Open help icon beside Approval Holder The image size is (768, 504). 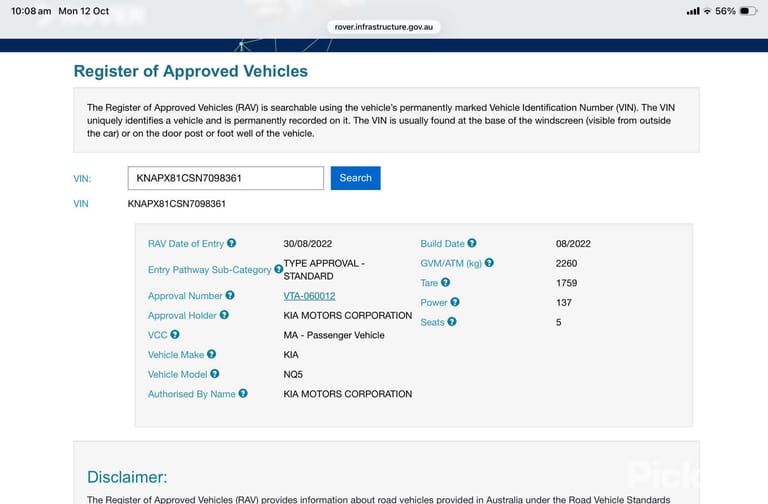224,315
